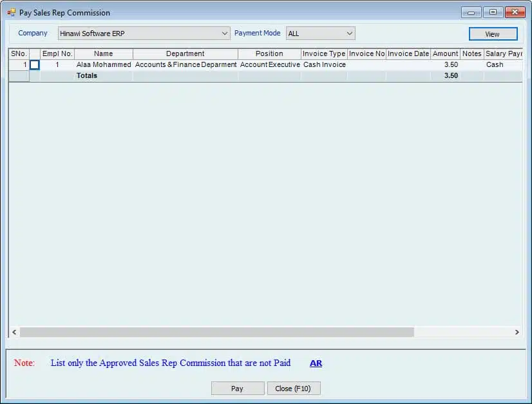
Task: Minimize the Pay Sales Rep Commission window
Action: [x=471, y=12]
